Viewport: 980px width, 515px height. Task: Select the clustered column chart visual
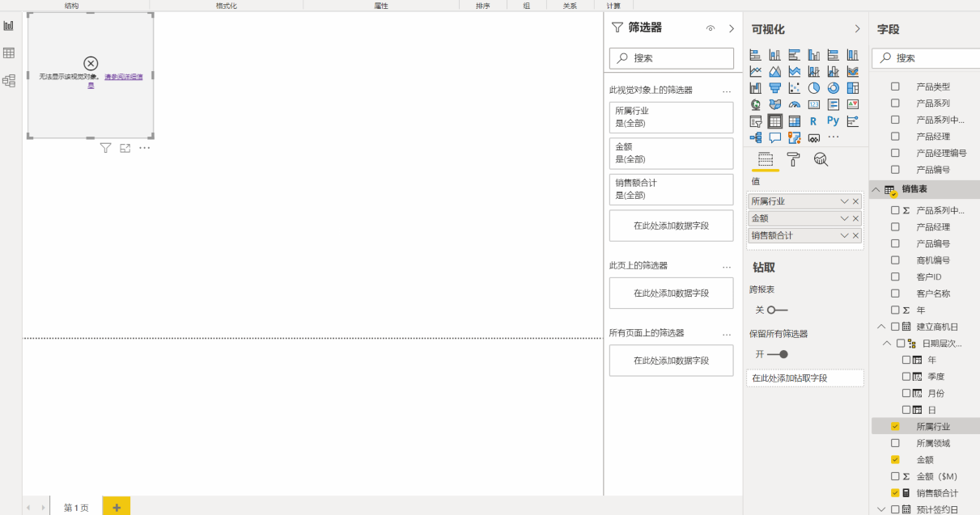click(x=814, y=55)
